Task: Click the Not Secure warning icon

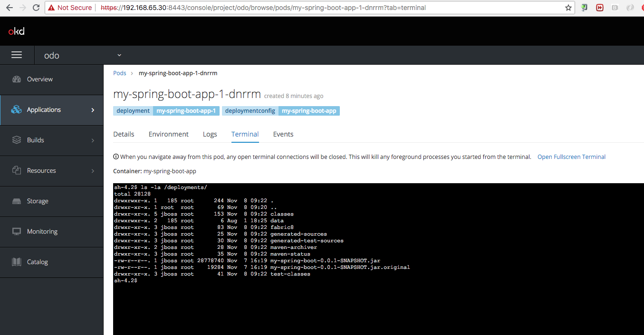Action: (51, 8)
